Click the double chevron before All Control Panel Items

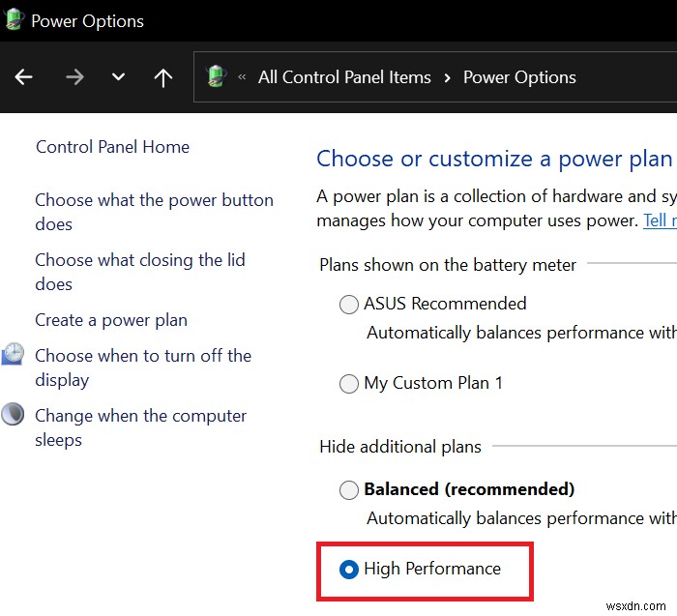(x=242, y=77)
